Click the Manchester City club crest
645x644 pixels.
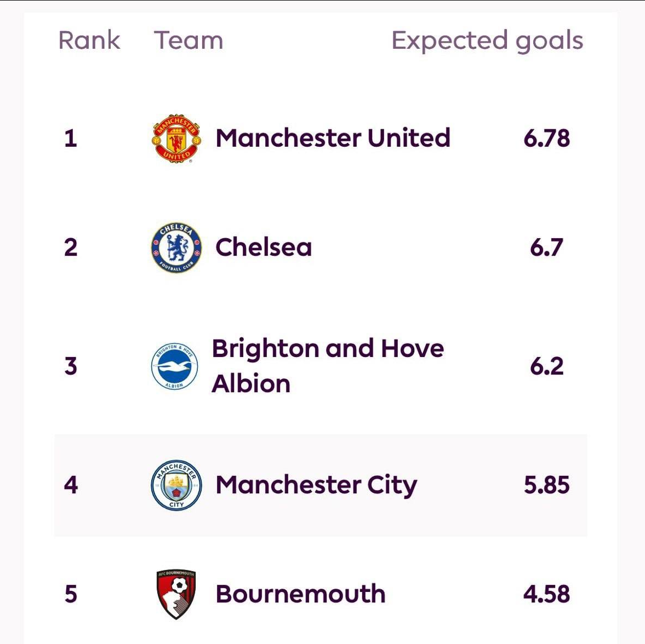(176, 485)
